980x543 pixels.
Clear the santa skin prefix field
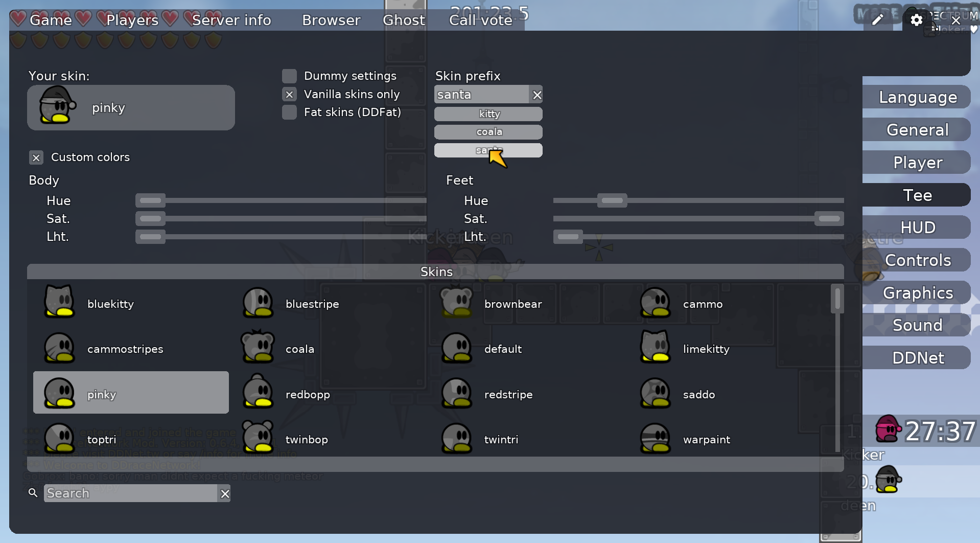(536, 95)
